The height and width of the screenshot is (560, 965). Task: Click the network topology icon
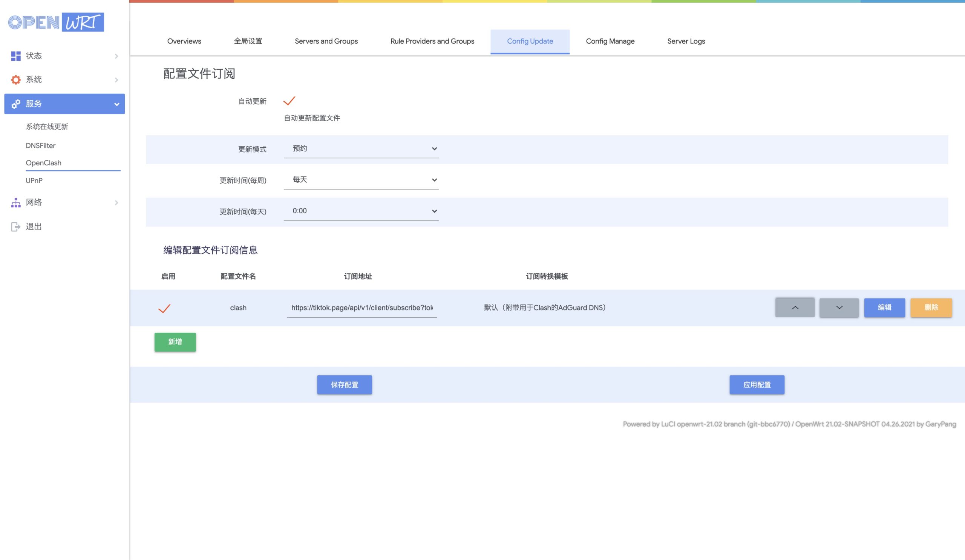[x=16, y=202]
